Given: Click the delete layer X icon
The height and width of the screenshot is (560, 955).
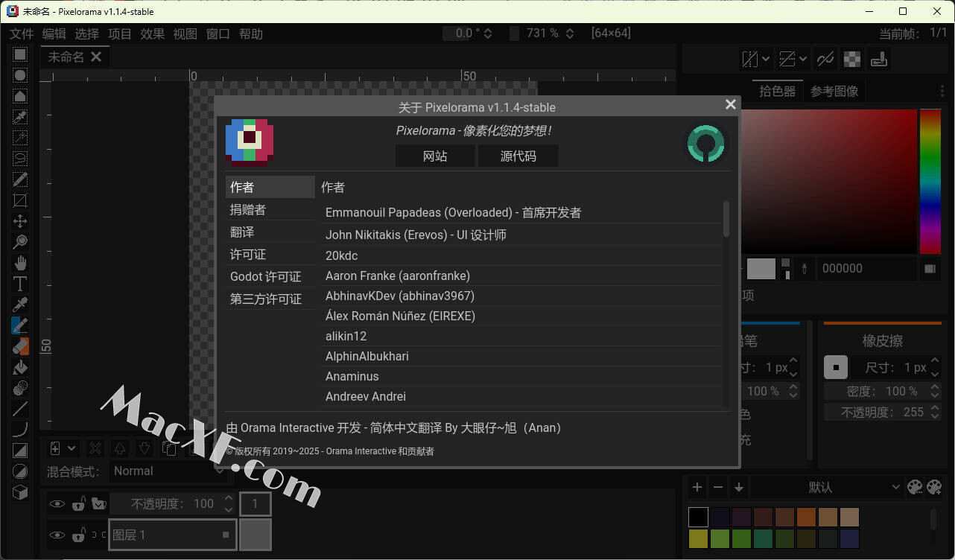Looking at the screenshot, I should tap(95, 448).
